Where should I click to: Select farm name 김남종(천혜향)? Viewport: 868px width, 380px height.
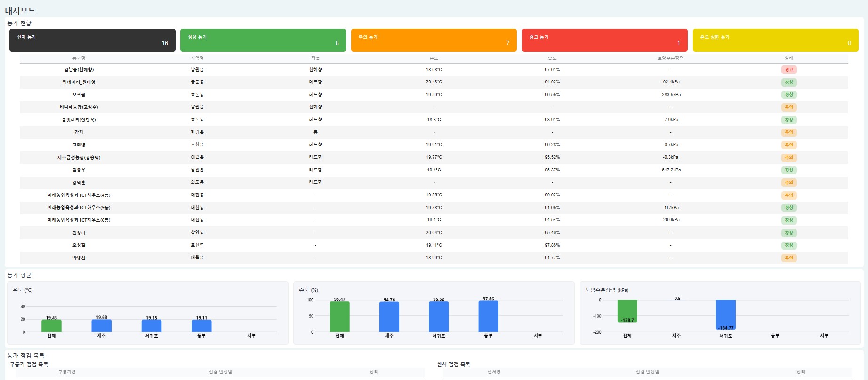[x=79, y=70]
